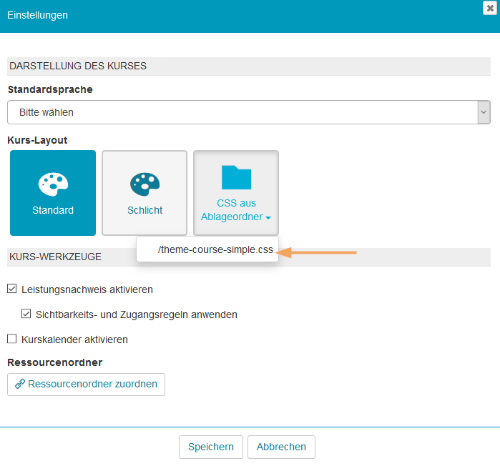Uncheck Sichtbarkeits- und Zugangsregeln anwenden
The image size is (500, 466).
point(26,314)
